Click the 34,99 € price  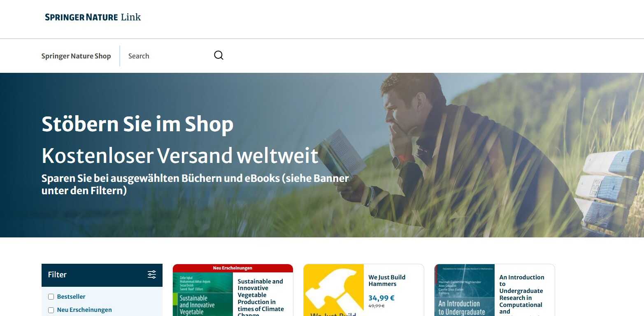(x=381, y=298)
